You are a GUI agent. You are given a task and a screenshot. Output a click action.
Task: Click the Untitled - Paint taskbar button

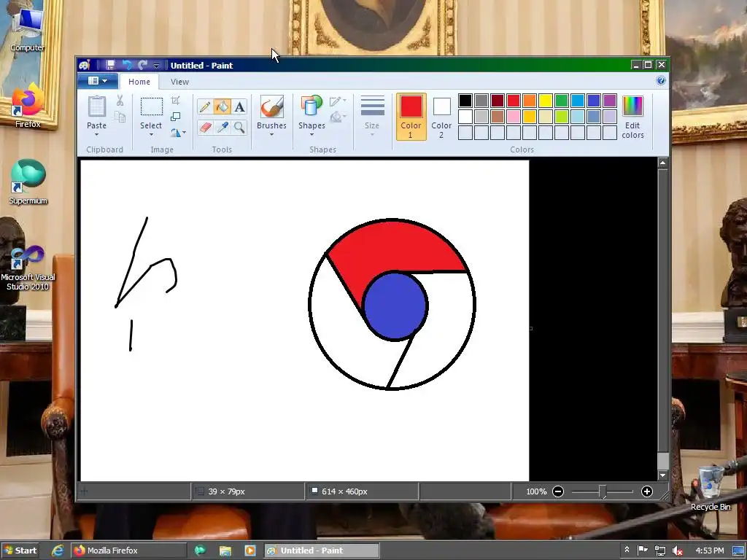(x=322, y=551)
